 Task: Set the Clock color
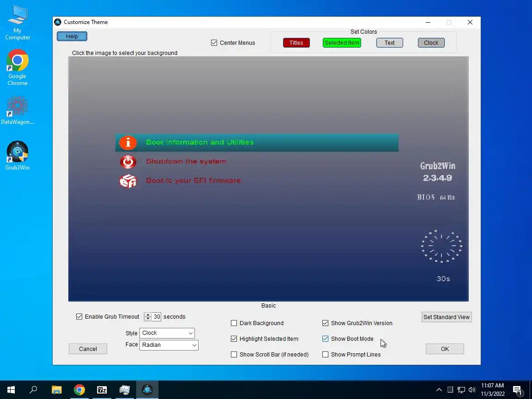coord(431,43)
